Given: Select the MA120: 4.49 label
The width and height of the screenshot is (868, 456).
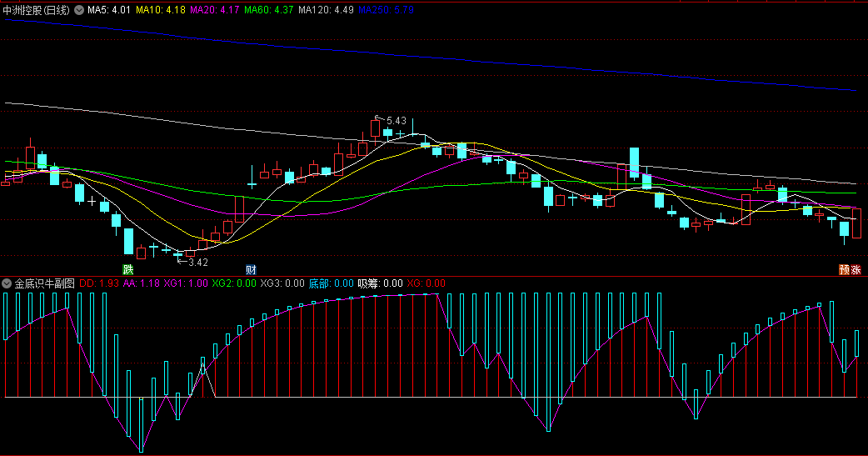Looking at the screenshot, I should click(x=326, y=10).
